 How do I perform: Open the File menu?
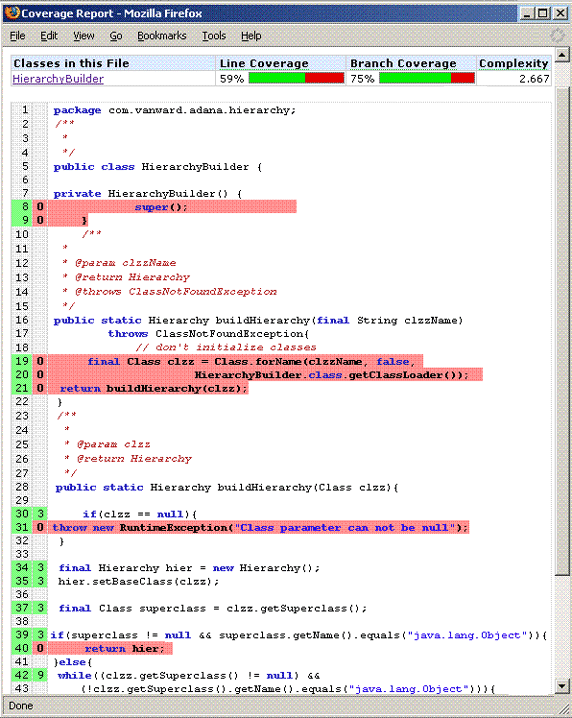click(17, 36)
